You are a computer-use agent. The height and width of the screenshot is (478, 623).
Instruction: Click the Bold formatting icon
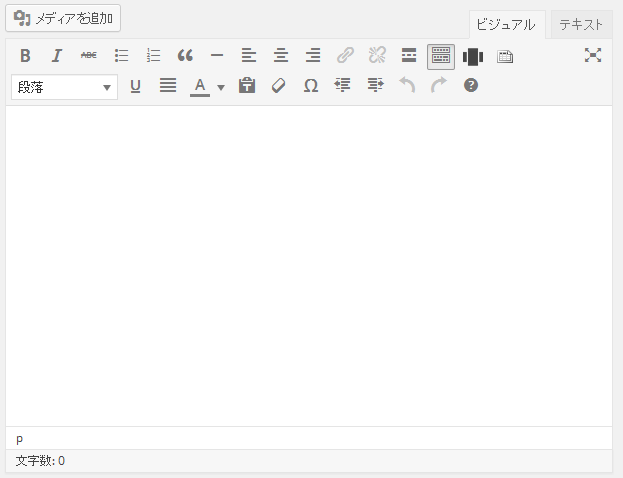25,56
